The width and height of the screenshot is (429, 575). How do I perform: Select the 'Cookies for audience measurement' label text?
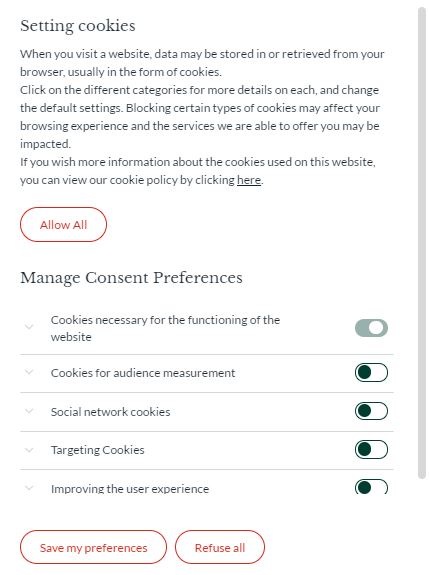[x=143, y=373]
